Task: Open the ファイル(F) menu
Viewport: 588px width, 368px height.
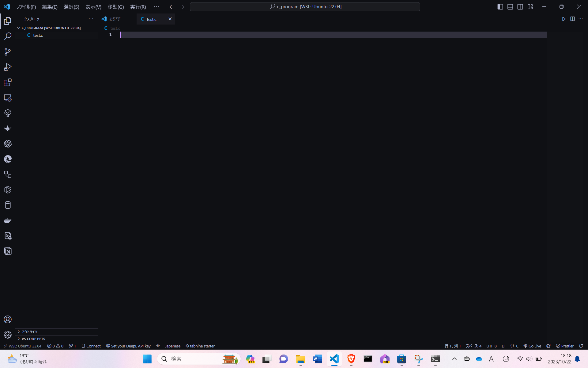Action: tap(26, 7)
